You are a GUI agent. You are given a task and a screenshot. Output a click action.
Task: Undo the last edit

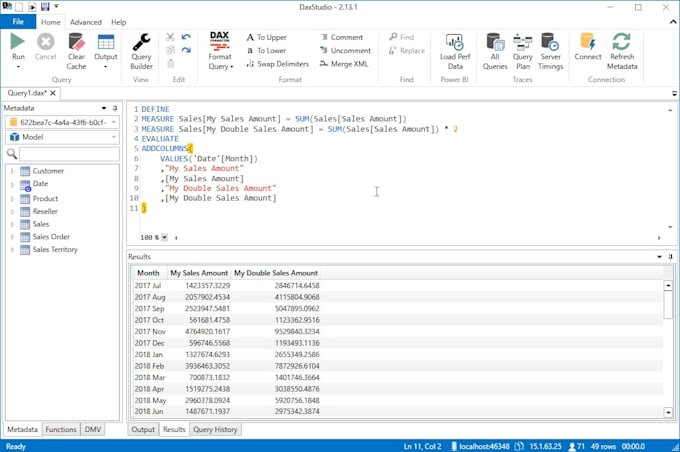[x=186, y=37]
